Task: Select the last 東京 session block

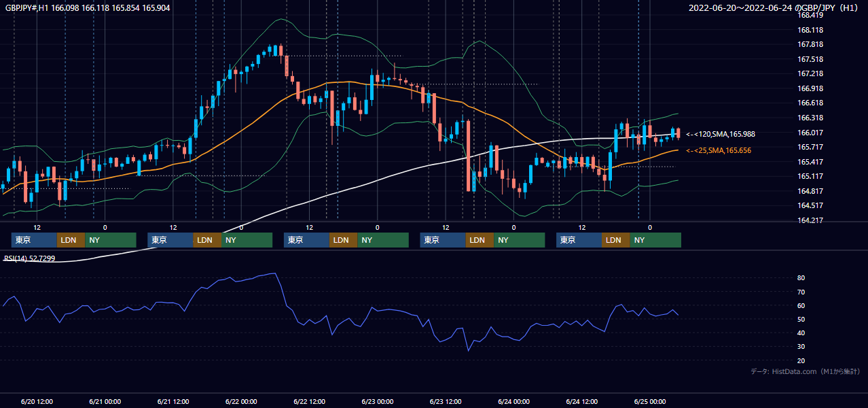Action: tap(579, 240)
